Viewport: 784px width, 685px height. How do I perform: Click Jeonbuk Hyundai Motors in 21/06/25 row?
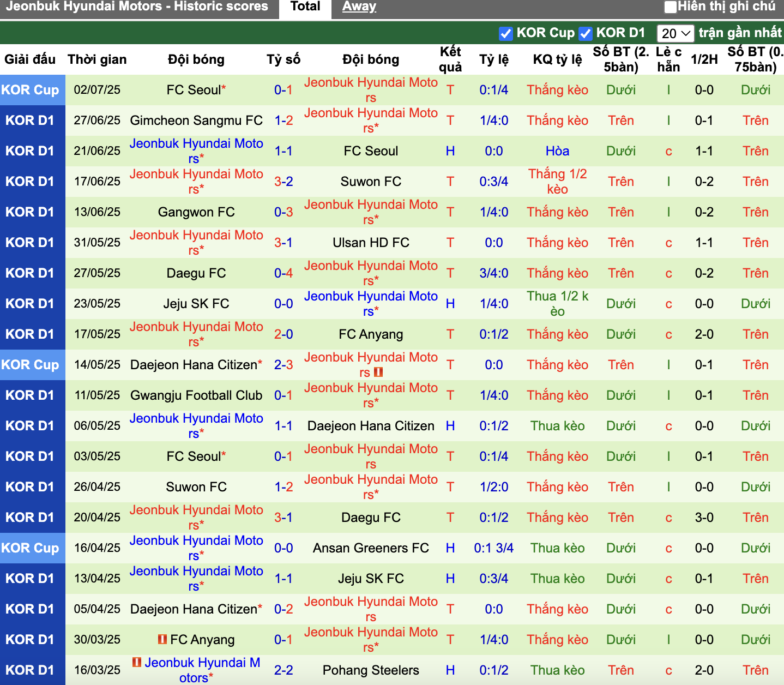(196, 151)
